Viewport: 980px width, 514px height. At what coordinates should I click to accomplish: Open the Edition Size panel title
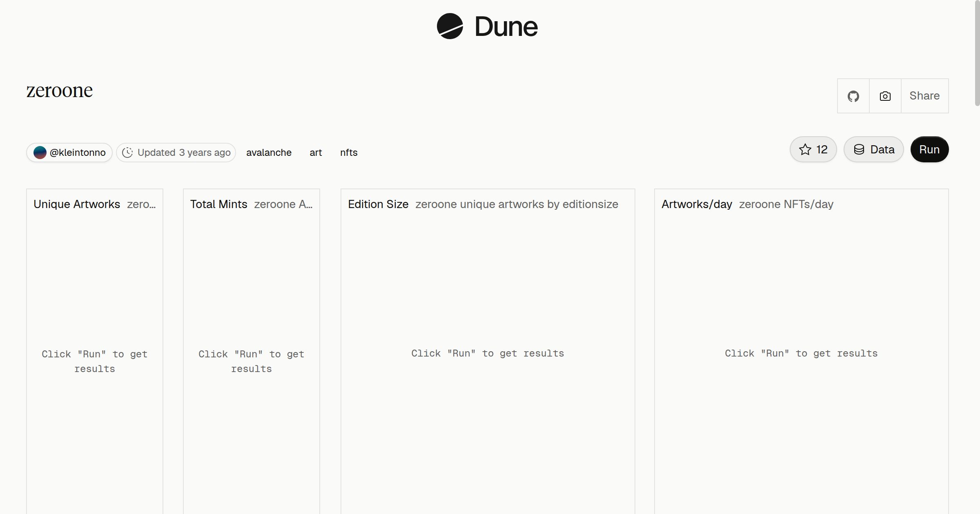(378, 204)
